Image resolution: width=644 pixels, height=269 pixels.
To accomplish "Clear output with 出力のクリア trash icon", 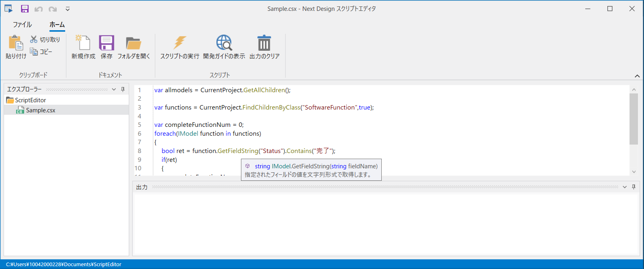I will [x=264, y=43].
